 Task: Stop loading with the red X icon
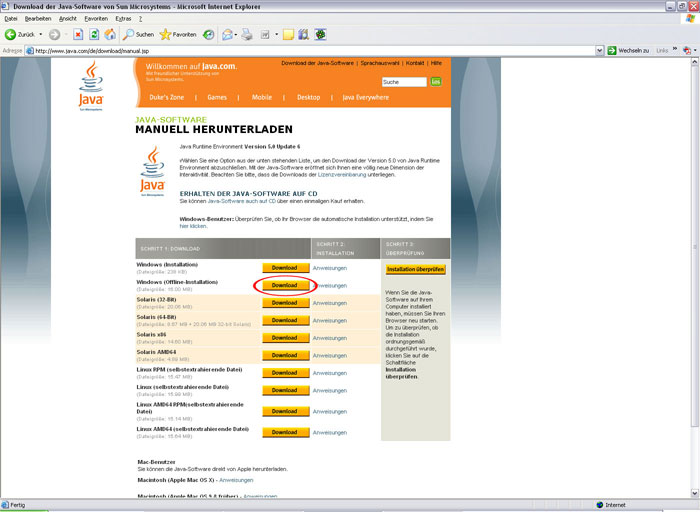(x=78, y=34)
